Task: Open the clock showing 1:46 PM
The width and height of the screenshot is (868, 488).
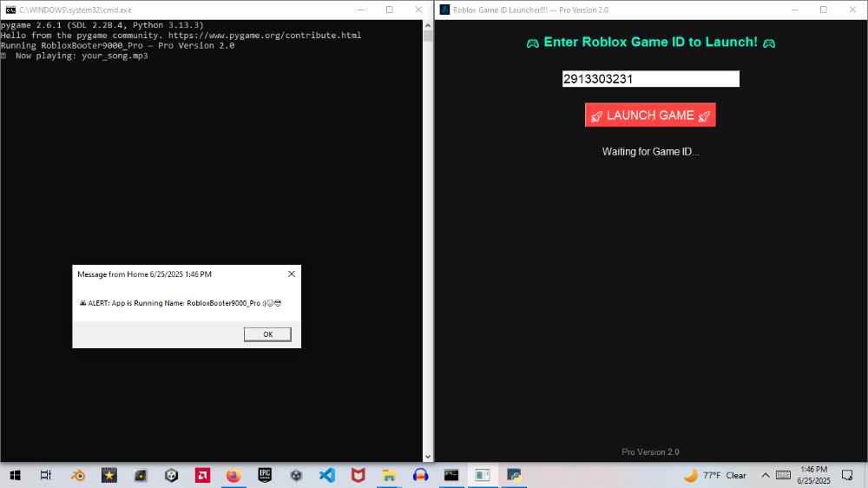Action: 813,475
